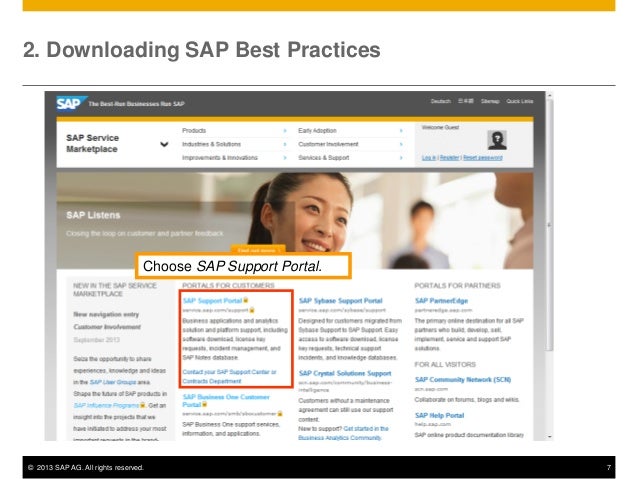Screen dimensions: 638x479
Task: Click the SAP Listens banner heading
Action: (93, 215)
